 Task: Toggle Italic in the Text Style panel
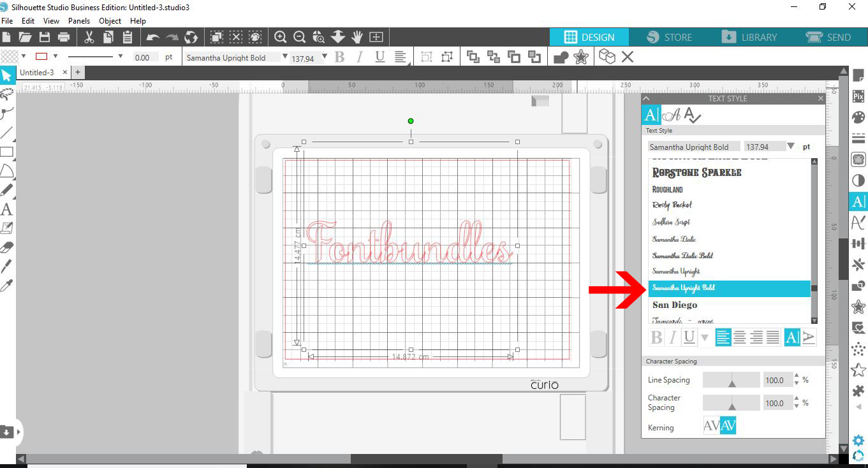pyautogui.click(x=672, y=337)
